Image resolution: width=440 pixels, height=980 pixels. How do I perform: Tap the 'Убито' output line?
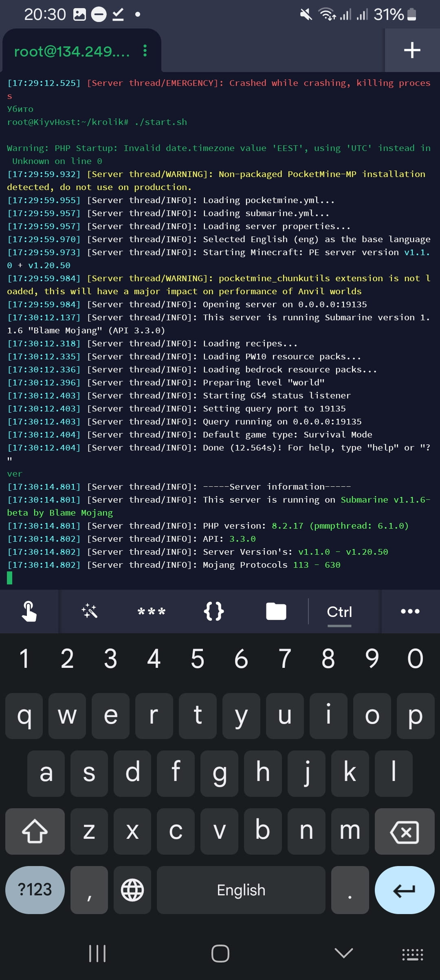pos(20,109)
